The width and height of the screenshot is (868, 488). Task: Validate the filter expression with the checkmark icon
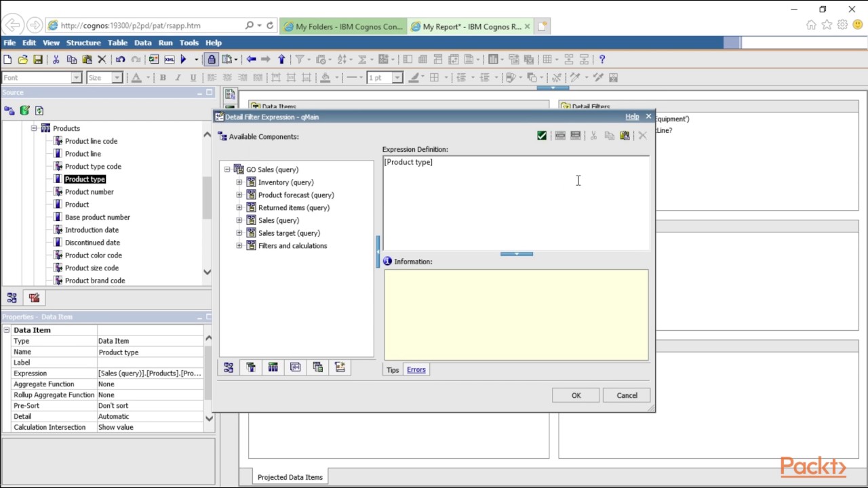542,136
